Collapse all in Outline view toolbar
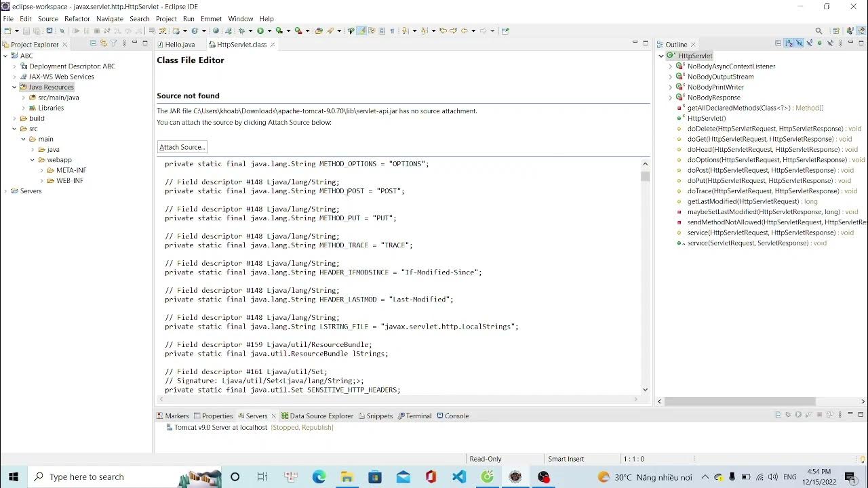Image resolution: width=868 pixels, height=488 pixels. tap(778, 43)
